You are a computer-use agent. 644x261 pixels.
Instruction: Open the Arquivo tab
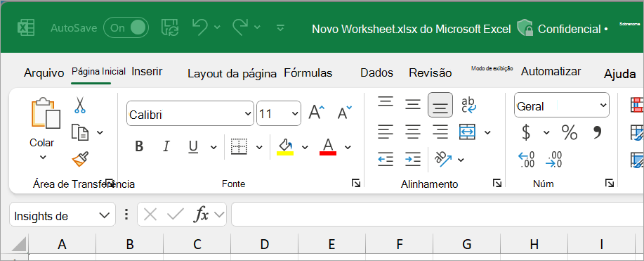[44, 73]
